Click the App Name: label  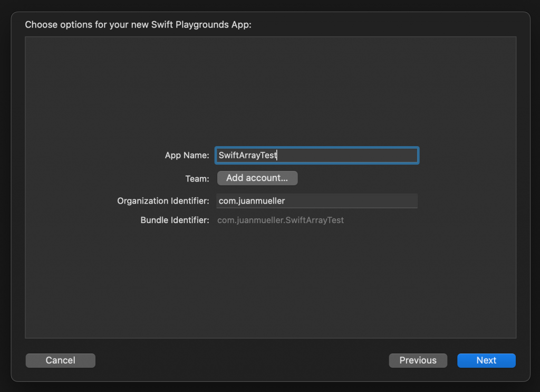click(x=187, y=155)
